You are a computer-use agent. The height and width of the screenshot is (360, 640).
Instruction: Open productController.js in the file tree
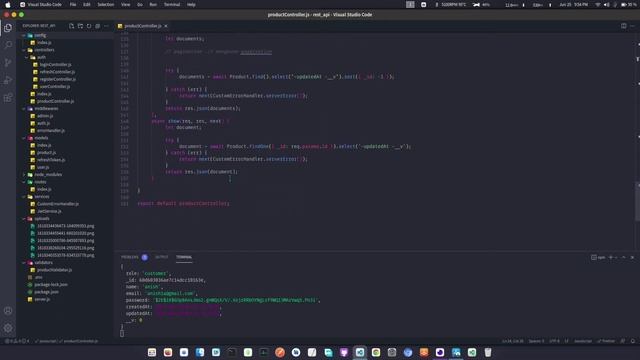pyautogui.click(x=56, y=101)
